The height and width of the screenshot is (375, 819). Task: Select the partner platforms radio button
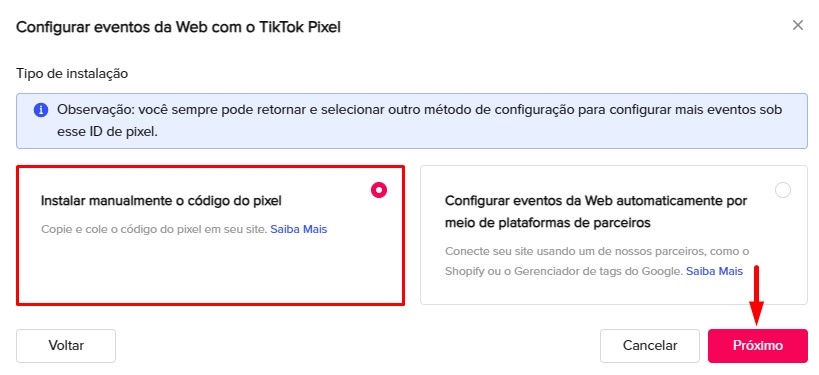[x=782, y=190]
